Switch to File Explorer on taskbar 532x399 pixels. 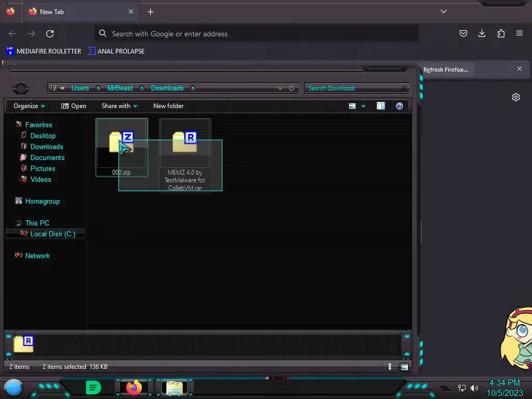175,388
